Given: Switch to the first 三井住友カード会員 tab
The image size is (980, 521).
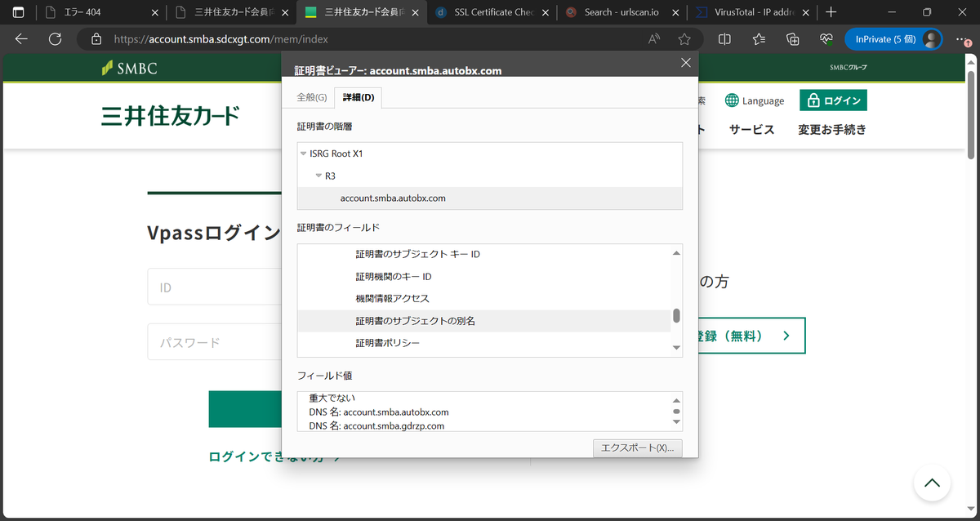Looking at the screenshot, I should tap(232, 12).
